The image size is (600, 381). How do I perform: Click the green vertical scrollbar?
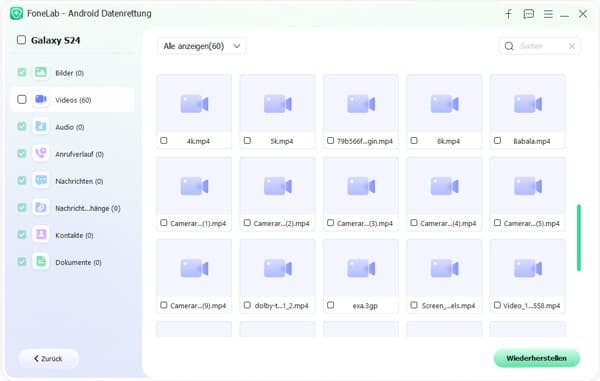point(579,238)
